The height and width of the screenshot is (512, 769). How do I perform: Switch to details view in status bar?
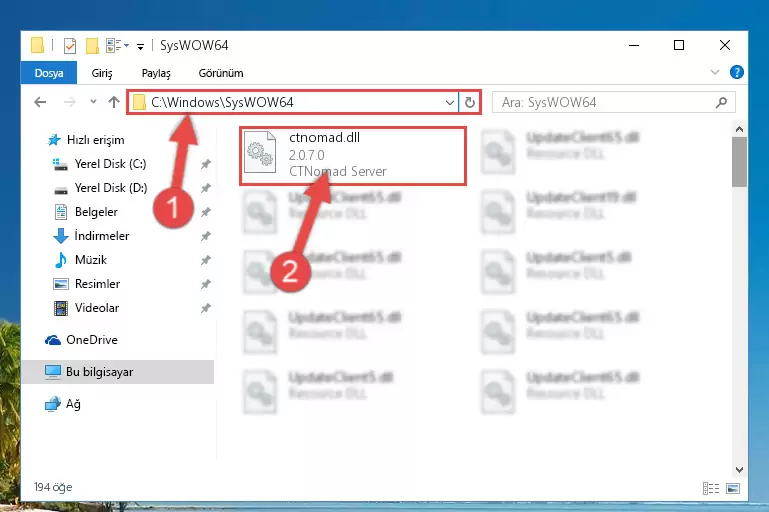point(711,488)
